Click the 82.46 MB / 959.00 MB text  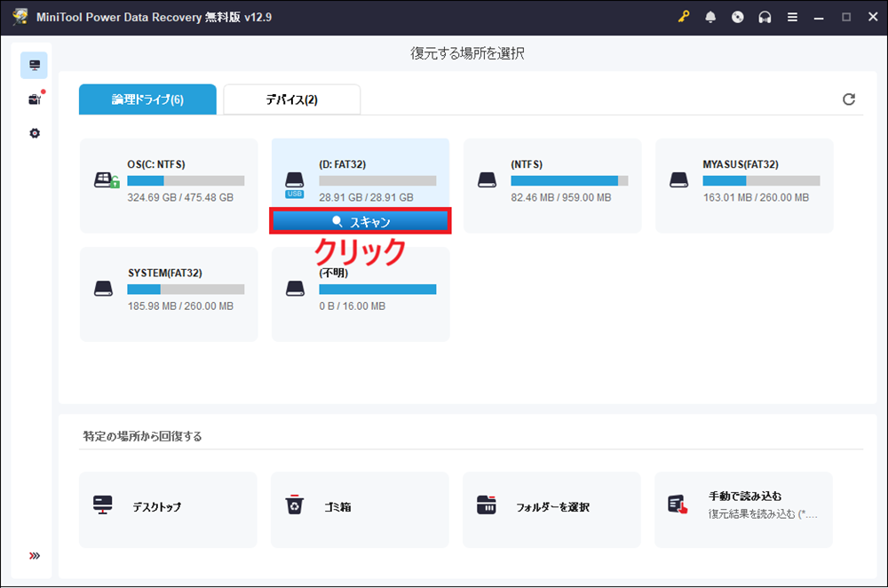(560, 198)
